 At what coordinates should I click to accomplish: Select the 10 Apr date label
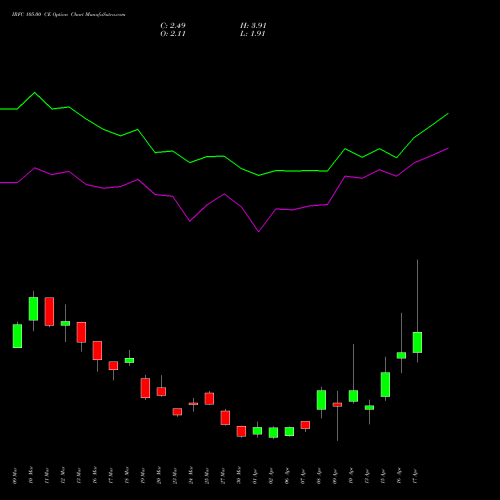click(x=351, y=476)
